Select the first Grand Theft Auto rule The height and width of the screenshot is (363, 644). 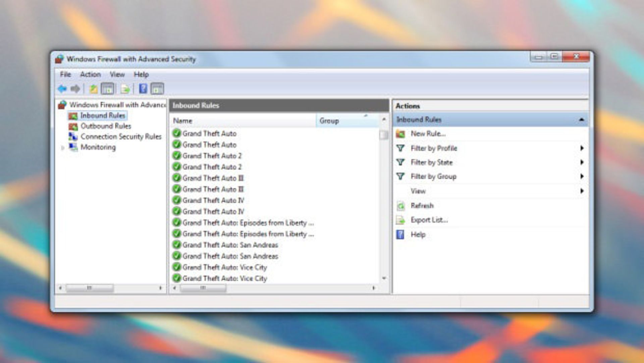pyautogui.click(x=209, y=133)
